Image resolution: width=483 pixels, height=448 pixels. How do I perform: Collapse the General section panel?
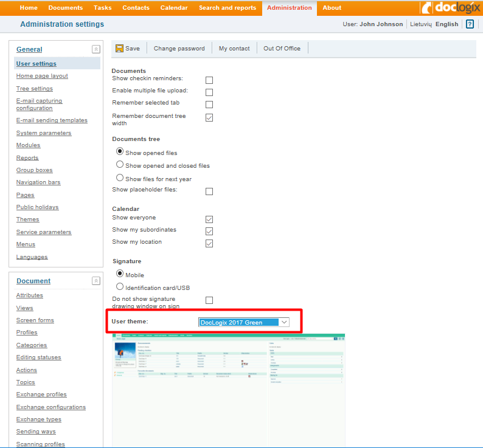click(x=96, y=49)
